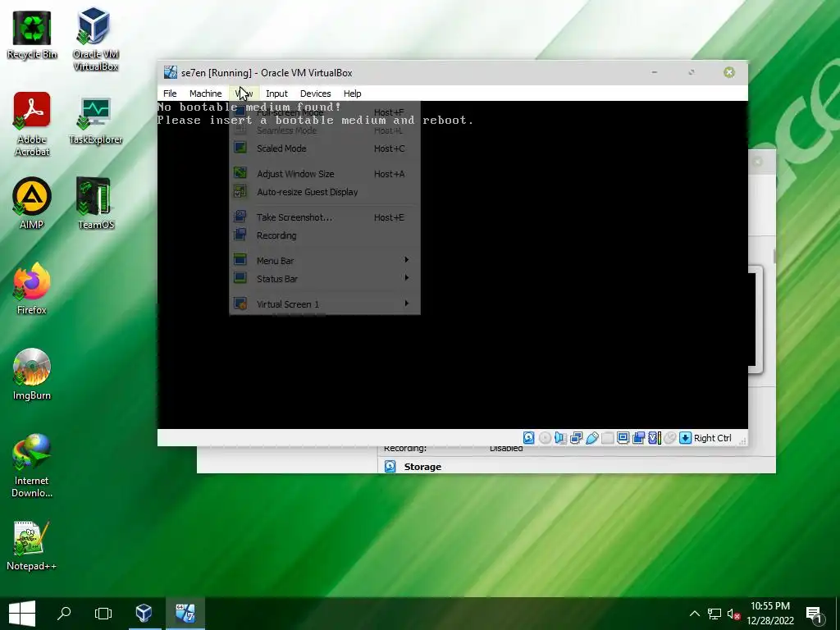Show hidden system tray icons
840x630 pixels.
point(694,614)
